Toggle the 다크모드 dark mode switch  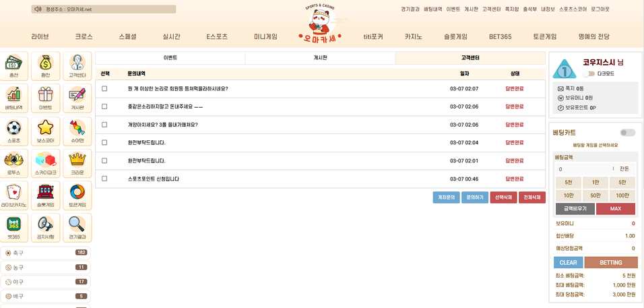[x=589, y=74]
